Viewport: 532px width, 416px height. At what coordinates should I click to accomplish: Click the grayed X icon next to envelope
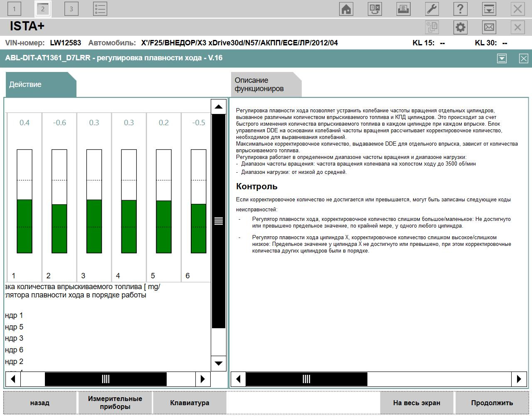point(517,27)
